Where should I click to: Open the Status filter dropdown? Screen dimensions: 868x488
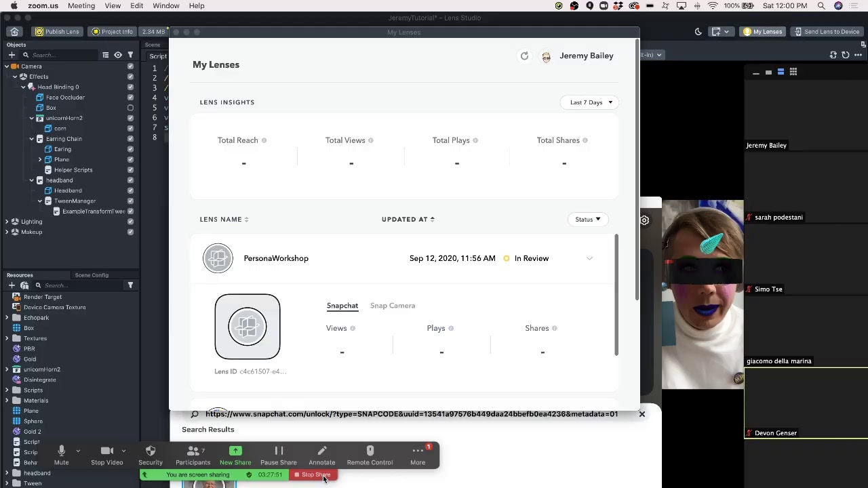click(x=587, y=220)
